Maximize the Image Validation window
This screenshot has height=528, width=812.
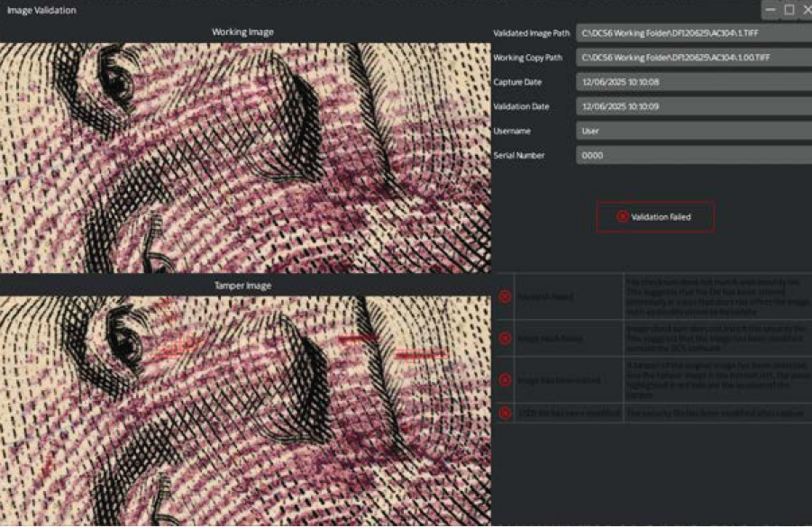click(789, 9)
